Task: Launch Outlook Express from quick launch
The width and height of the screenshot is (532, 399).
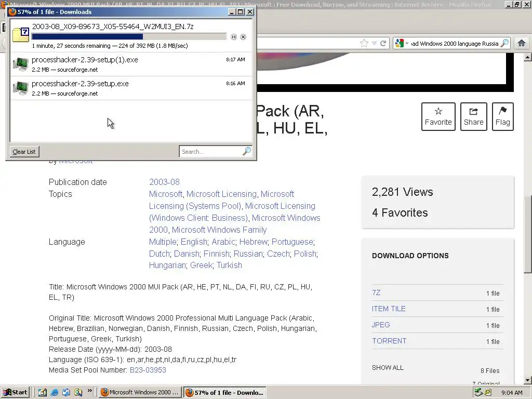Action: click(66, 393)
